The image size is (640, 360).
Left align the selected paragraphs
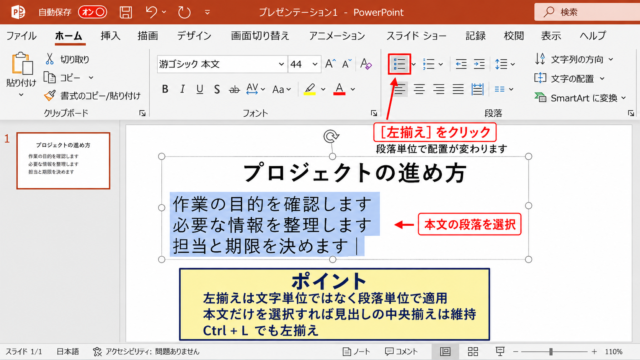pos(400,89)
